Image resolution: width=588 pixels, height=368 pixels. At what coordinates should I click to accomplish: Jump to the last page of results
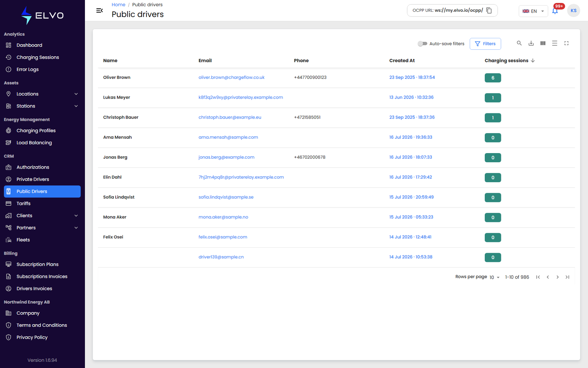click(x=567, y=277)
